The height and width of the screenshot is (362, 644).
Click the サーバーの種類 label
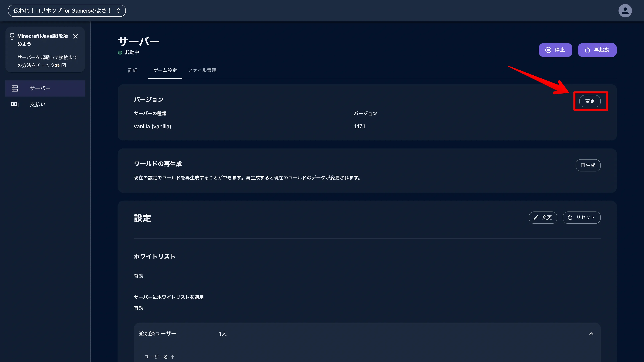click(150, 113)
